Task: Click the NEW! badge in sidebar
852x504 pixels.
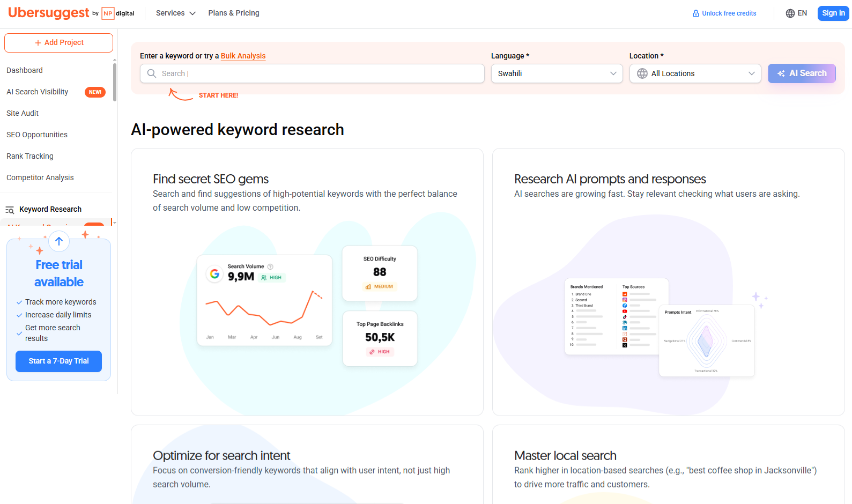Action: [95, 92]
